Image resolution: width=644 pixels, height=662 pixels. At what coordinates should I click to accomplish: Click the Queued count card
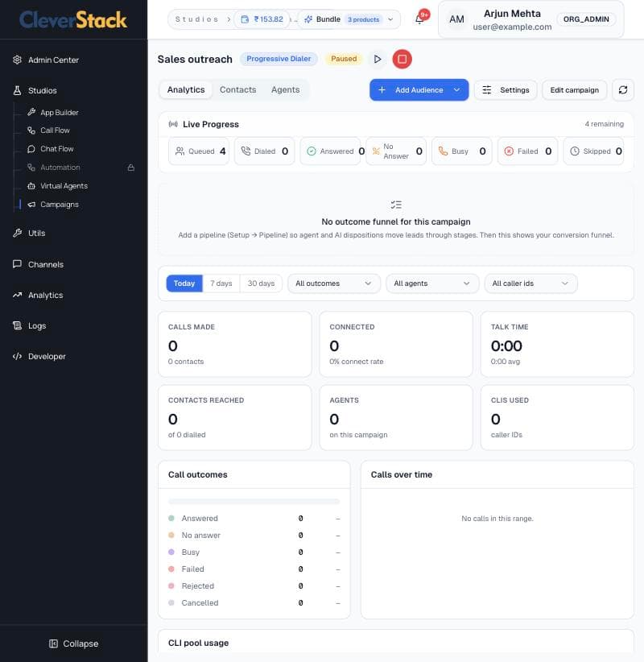coord(199,151)
